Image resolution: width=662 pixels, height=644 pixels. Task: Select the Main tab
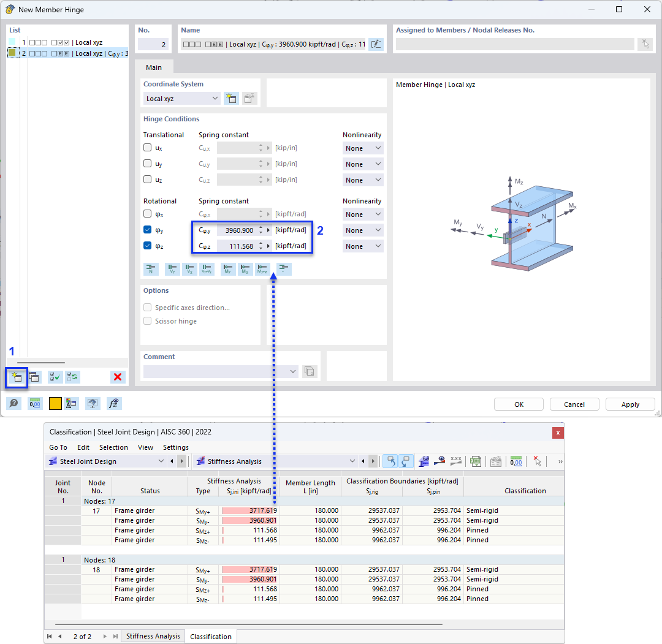point(154,67)
